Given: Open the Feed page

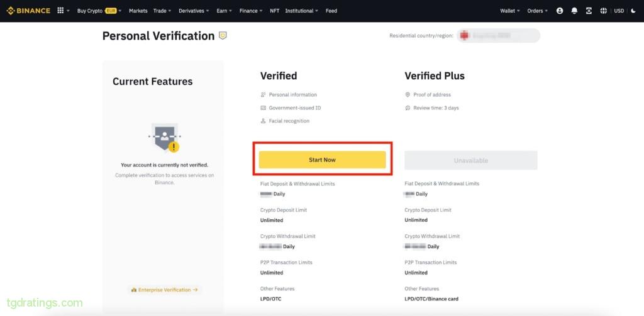Looking at the screenshot, I should coord(331,11).
